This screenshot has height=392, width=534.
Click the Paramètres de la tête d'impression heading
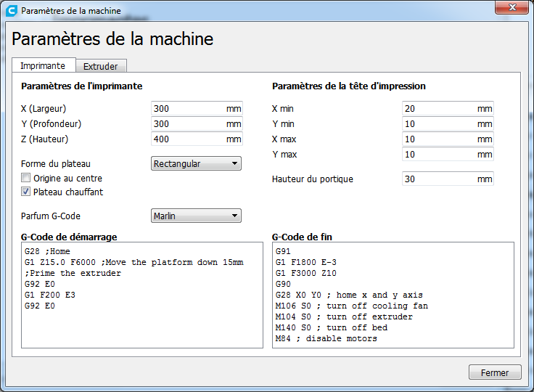tap(349, 86)
